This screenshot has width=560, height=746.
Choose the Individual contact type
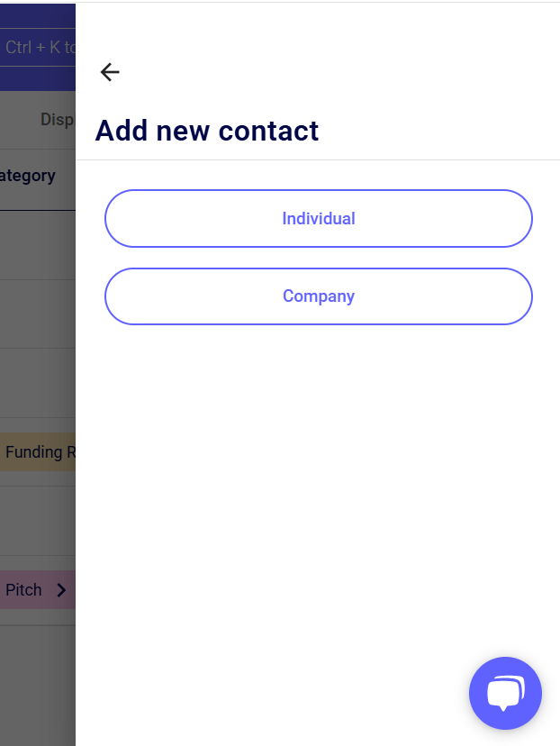319,218
